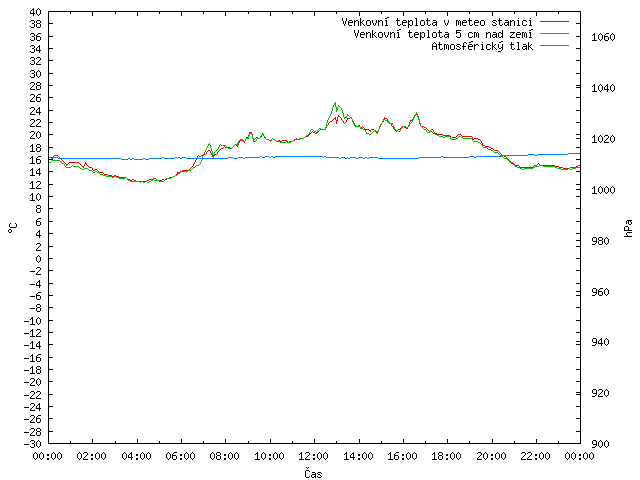This screenshot has height=480, width=640.
Task: Click the '°C' left axis title
Action: [x=13, y=228]
